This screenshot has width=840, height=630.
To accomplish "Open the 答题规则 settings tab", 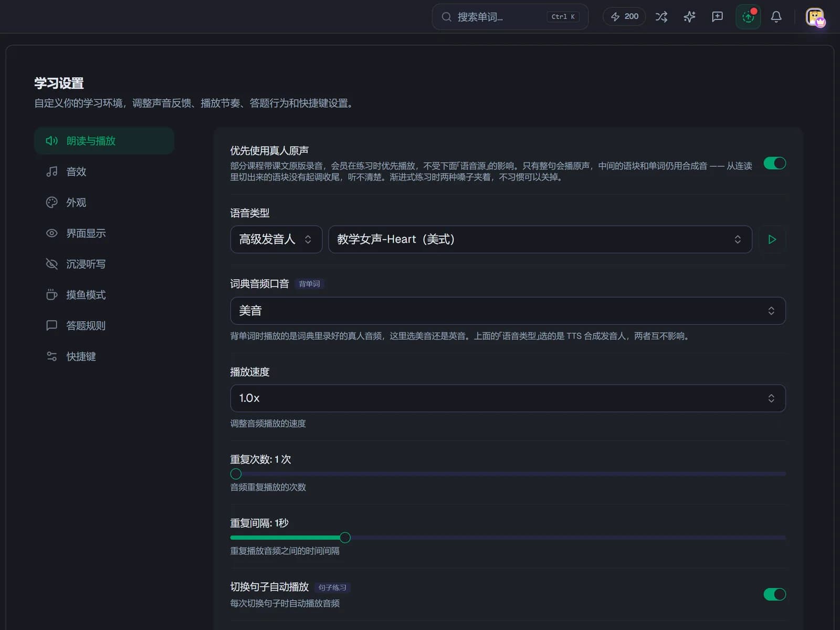I will click(x=104, y=325).
